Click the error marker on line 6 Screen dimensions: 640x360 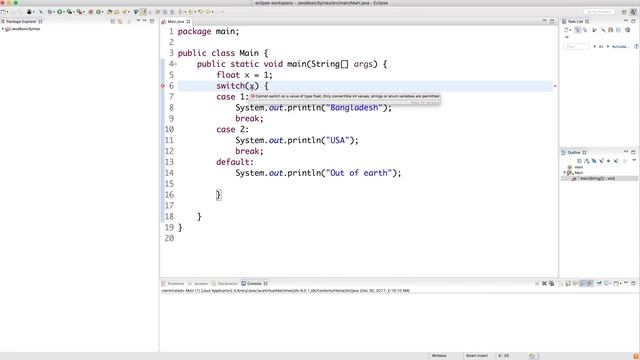click(162, 86)
